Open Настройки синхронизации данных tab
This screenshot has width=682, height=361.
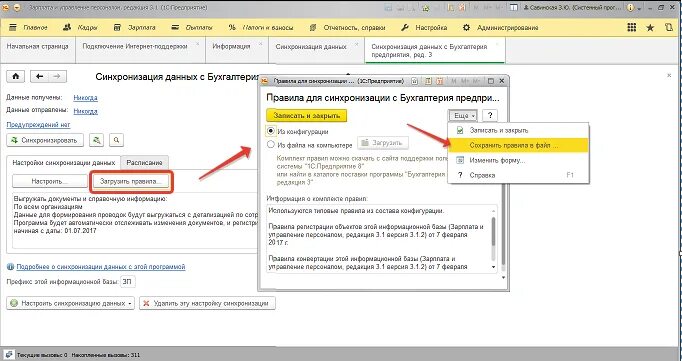(x=64, y=162)
